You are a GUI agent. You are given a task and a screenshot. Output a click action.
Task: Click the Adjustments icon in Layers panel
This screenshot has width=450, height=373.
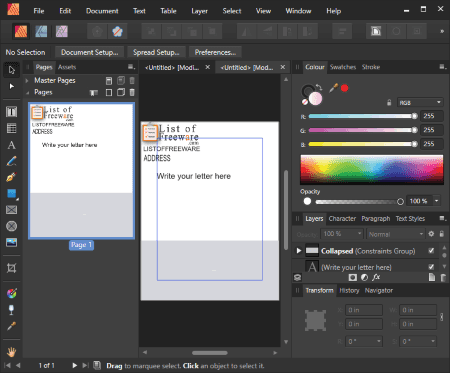pos(365,277)
